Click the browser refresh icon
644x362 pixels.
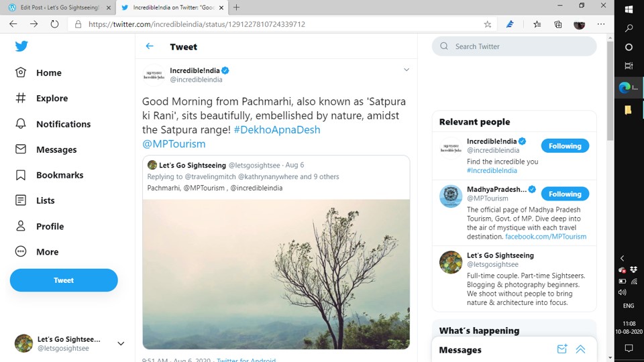click(54, 24)
